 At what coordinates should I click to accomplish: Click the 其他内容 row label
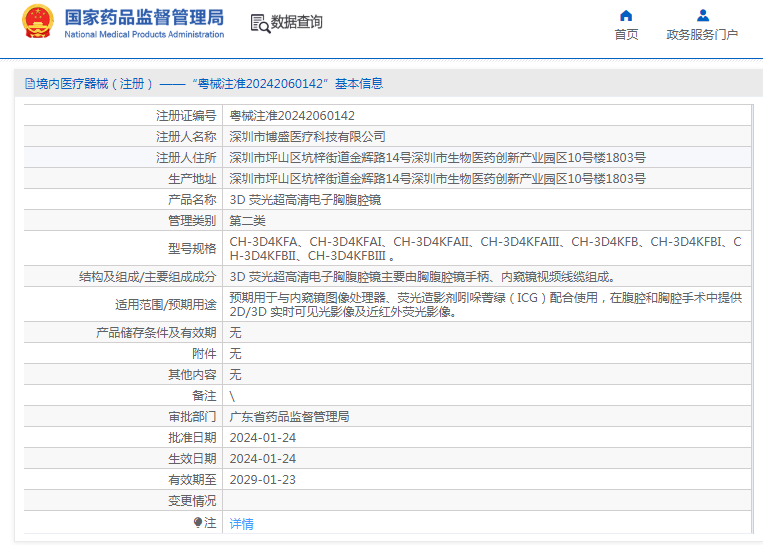pyautogui.click(x=192, y=374)
